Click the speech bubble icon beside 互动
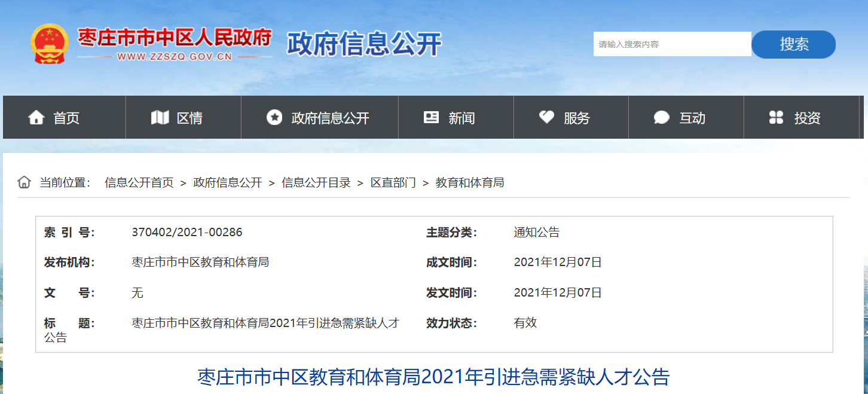This screenshot has height=394, width=868. pyautogui.click(x=662, y=117)
